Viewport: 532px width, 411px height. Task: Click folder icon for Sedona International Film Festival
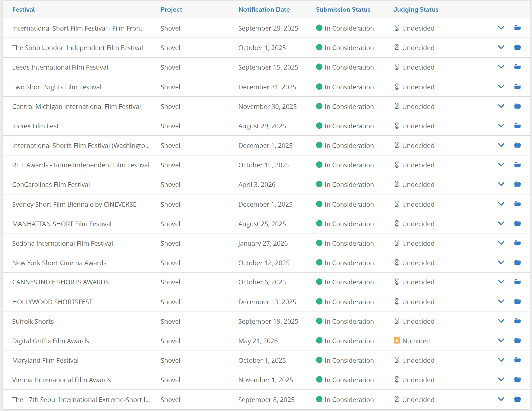(517, 243)
